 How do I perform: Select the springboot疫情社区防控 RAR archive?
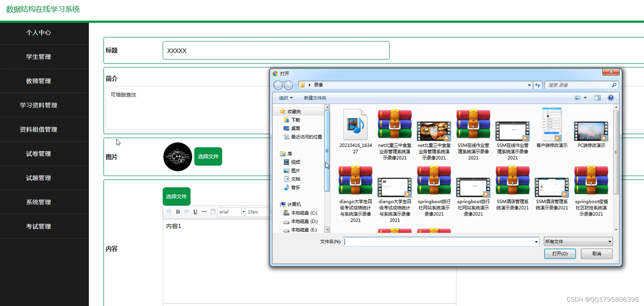591,191
